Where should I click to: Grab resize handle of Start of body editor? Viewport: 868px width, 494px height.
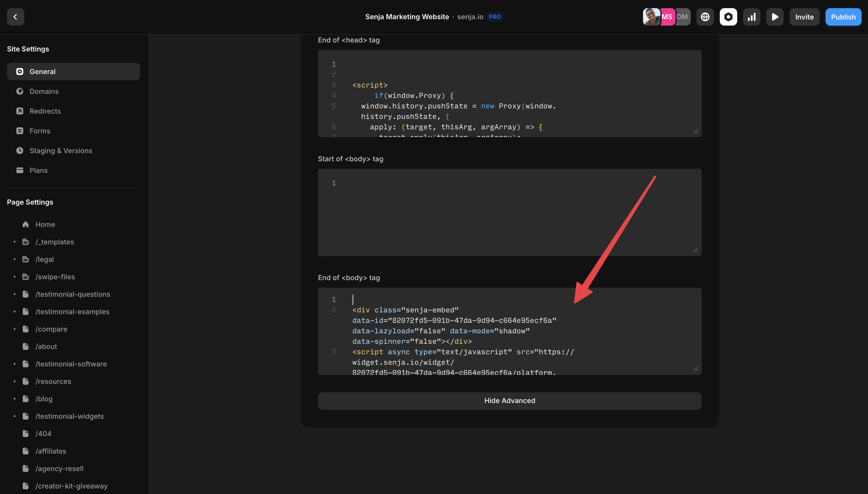[696, 250]
